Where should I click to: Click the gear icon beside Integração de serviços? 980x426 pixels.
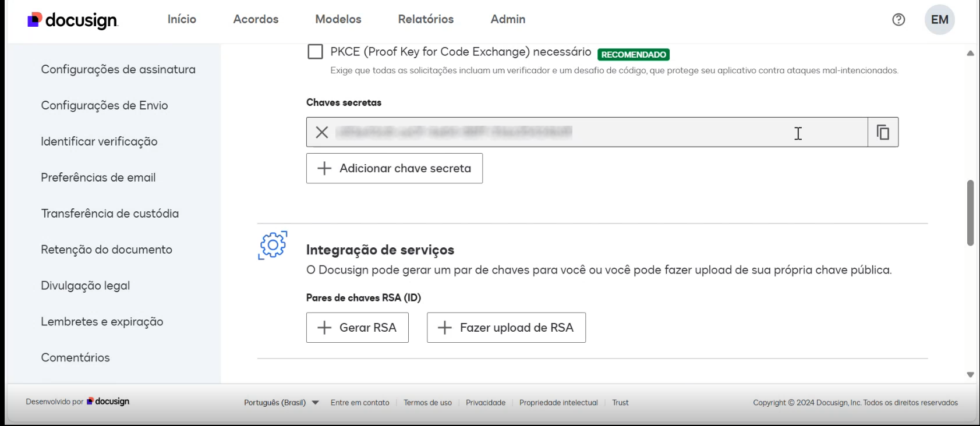[273, 245]
